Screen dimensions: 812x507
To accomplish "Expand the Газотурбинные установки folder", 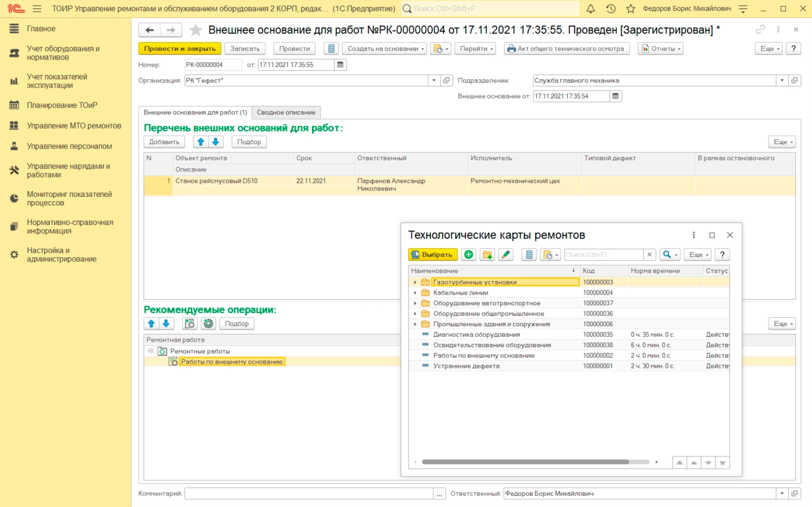I will pos(415,283).
